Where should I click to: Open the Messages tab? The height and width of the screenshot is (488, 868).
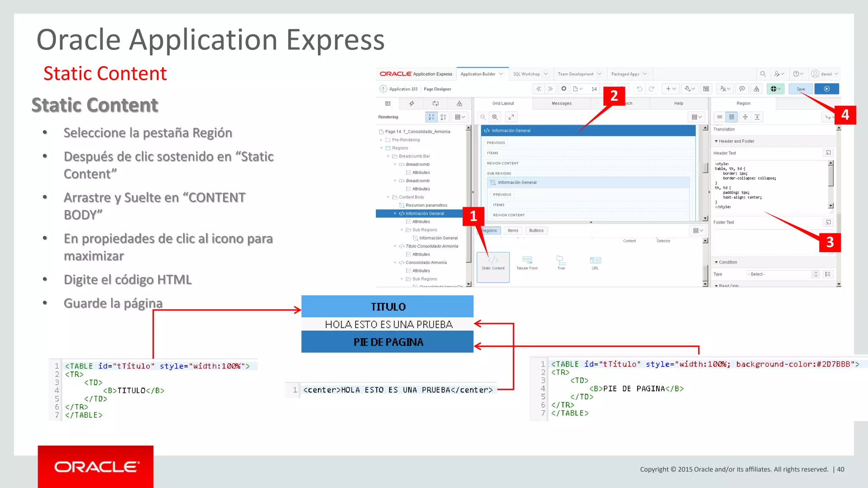[x=562, y=103]
